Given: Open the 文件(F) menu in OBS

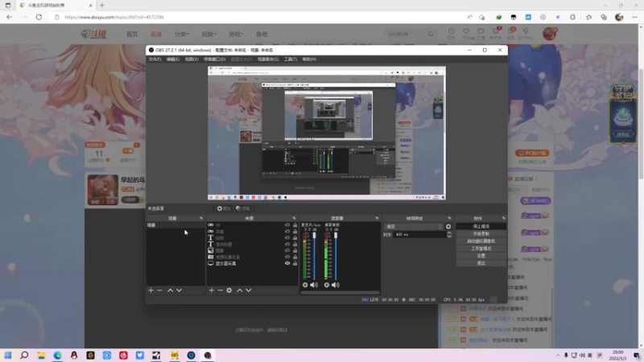Looking at the screenshot, I should click(x=155, y=59).
